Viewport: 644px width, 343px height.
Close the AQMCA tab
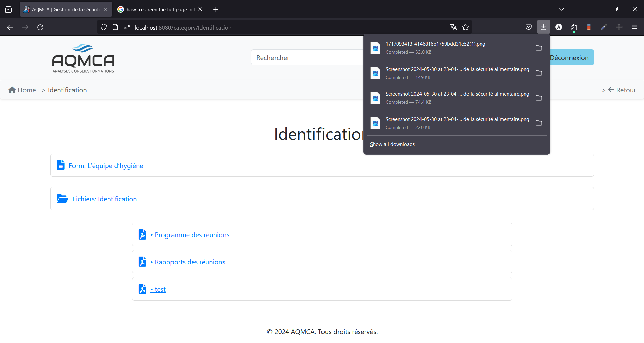pos(106,9)
